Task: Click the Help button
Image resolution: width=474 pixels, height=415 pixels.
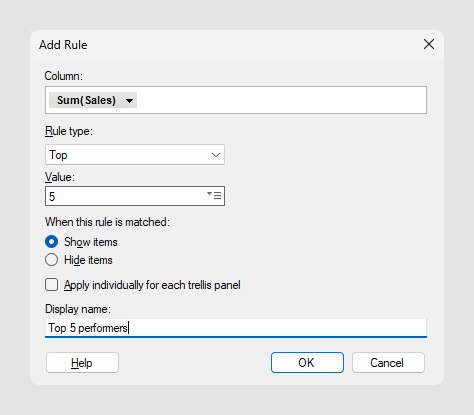Action: [x=82, y=363]
